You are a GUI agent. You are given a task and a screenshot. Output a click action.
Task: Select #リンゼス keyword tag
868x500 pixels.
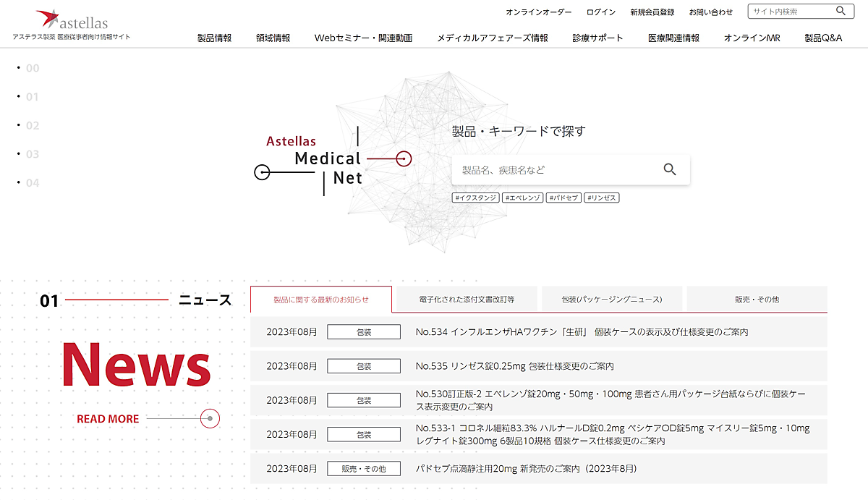coord(602,198)
